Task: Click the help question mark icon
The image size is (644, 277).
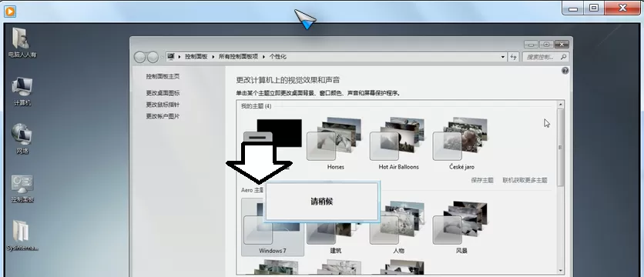Action: tap(565, 71)
